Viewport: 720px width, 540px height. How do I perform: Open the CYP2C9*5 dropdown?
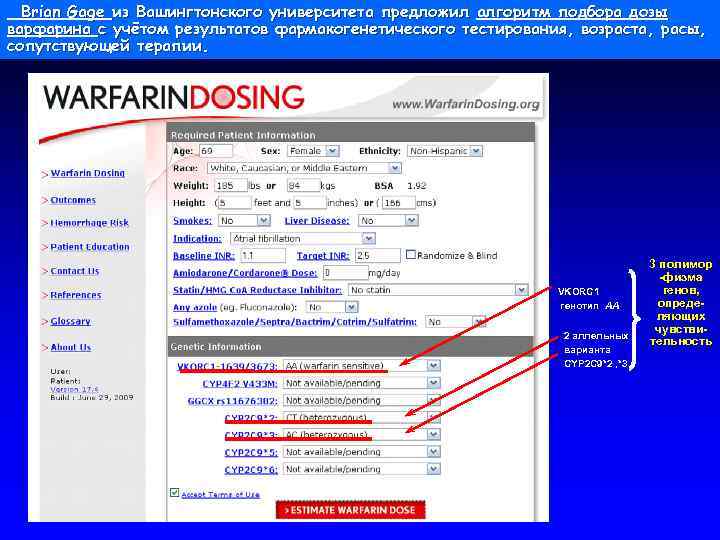tap(362, 452)
